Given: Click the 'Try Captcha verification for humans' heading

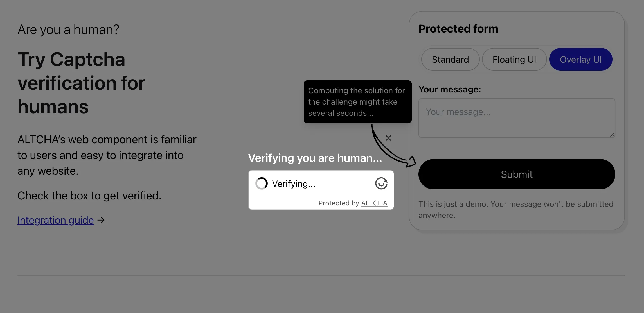Looking at the screenshot, I should point(81,83).
